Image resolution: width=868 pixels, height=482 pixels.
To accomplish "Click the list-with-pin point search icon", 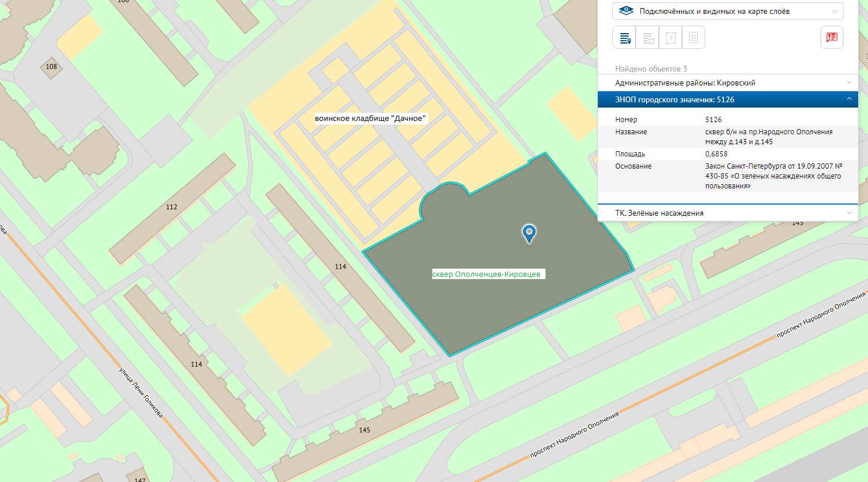I will [625, 38].
